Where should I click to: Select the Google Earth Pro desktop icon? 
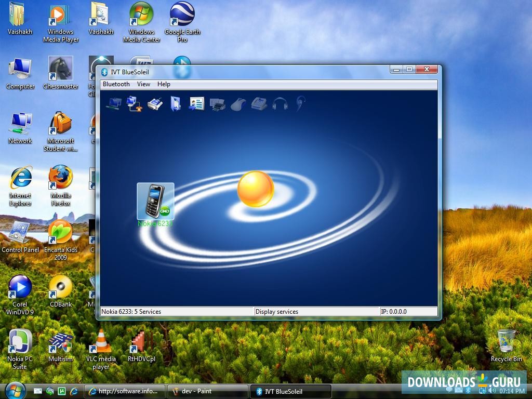(182, 22)
